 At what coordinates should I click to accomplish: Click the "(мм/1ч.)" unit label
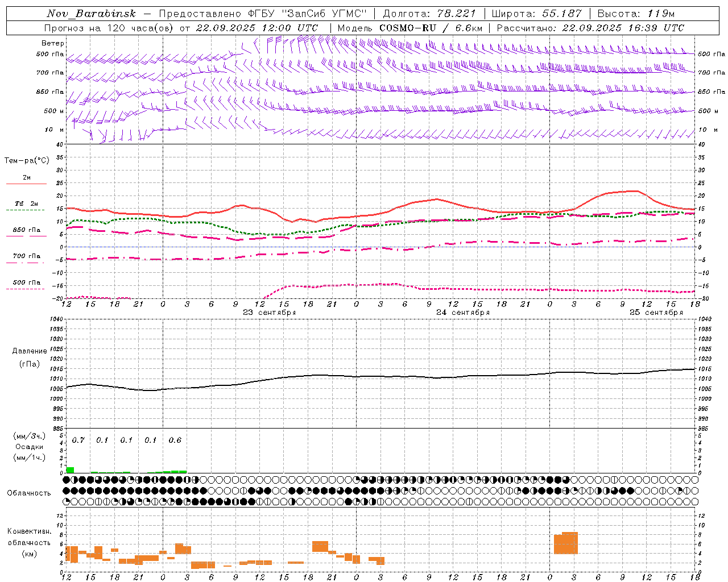[30, 458]
